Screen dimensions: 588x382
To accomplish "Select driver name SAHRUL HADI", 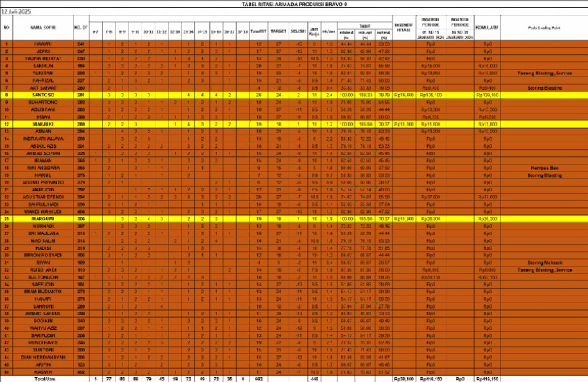I will tap(43, 204).
